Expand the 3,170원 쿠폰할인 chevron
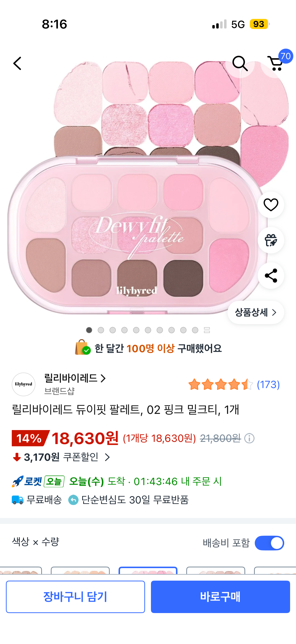The height and width of the screenshot is (644, 296). click(108, 457)
